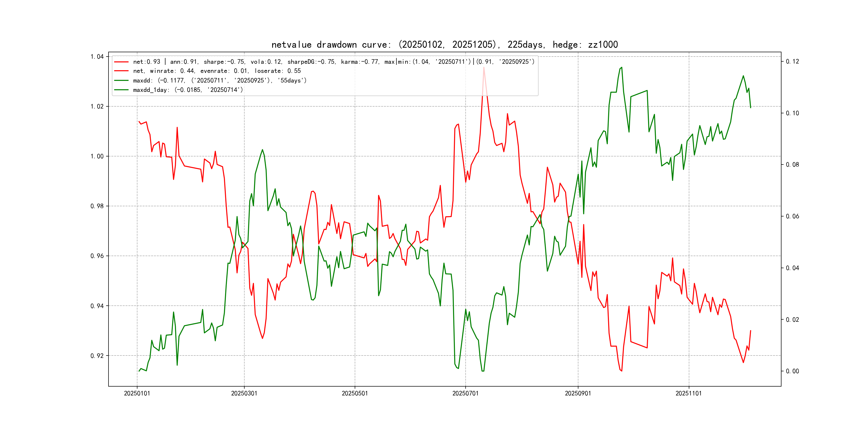
Task: Click the 'maxdd_1day' legend entry
Action: [x=188, y=90]
